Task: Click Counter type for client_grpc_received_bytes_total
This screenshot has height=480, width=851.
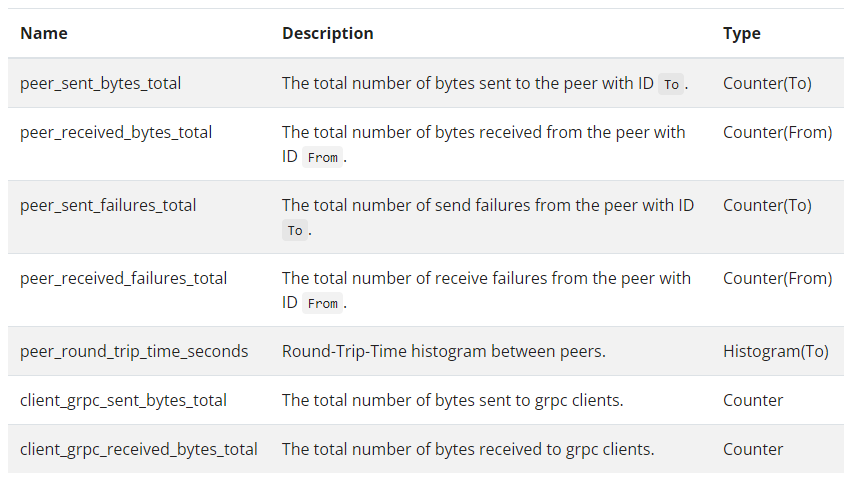Action: click(752, 449)
